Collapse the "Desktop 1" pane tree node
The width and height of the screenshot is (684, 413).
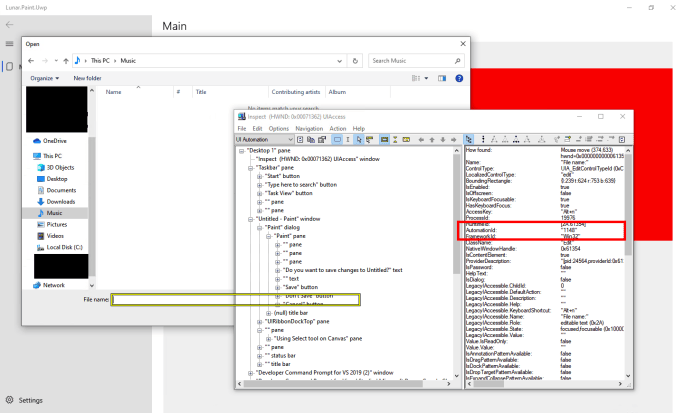241,151
